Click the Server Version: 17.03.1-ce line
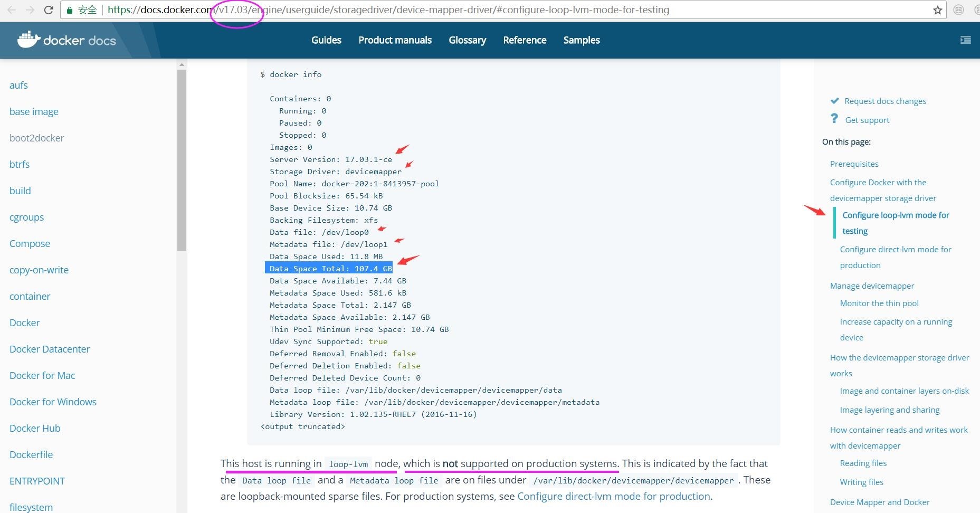This screenshot has height=513, width=980. tap(331, 159)
